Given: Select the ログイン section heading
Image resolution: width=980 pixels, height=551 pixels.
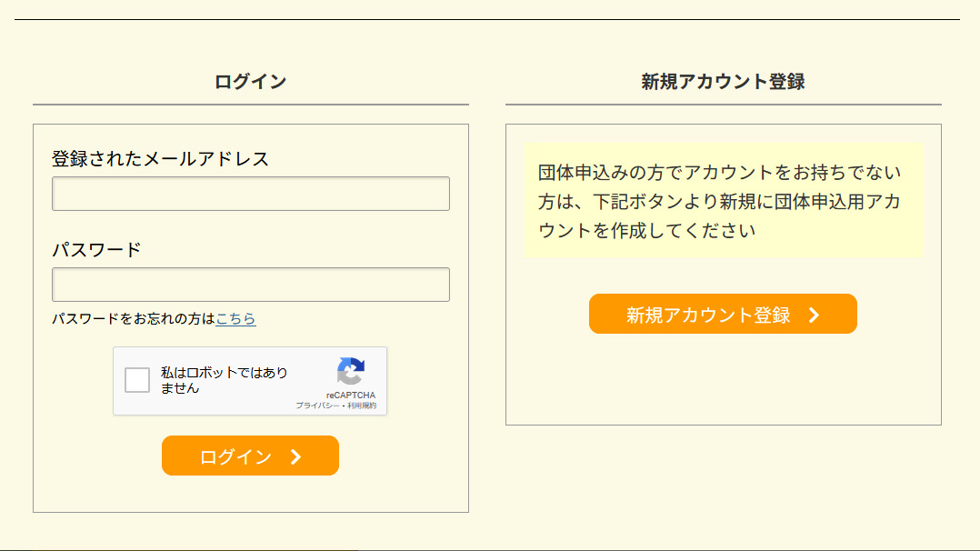Looking at the screenshot, I should tap(251, 81).
